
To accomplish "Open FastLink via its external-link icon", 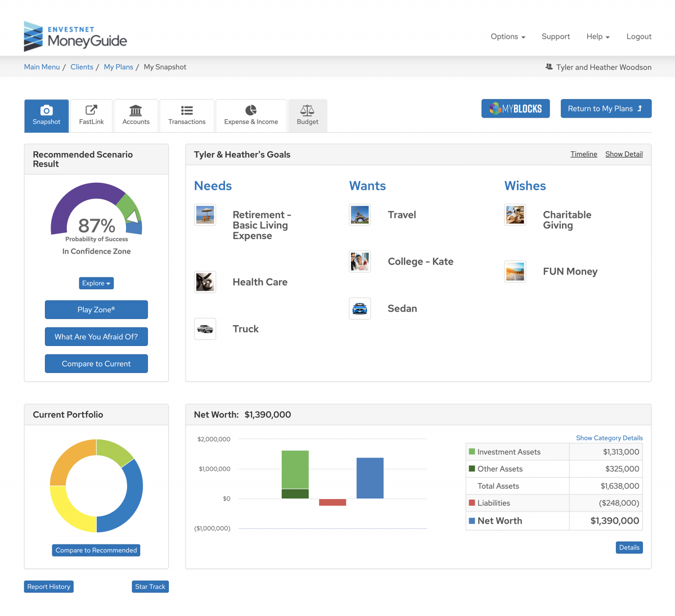I will tap(91, 110).
